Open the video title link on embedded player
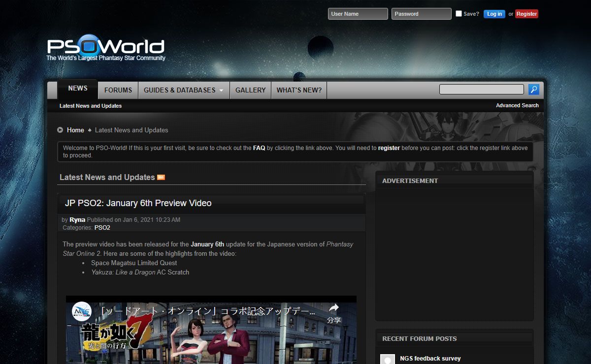591x364 pixels. click(x=207, y=312)
